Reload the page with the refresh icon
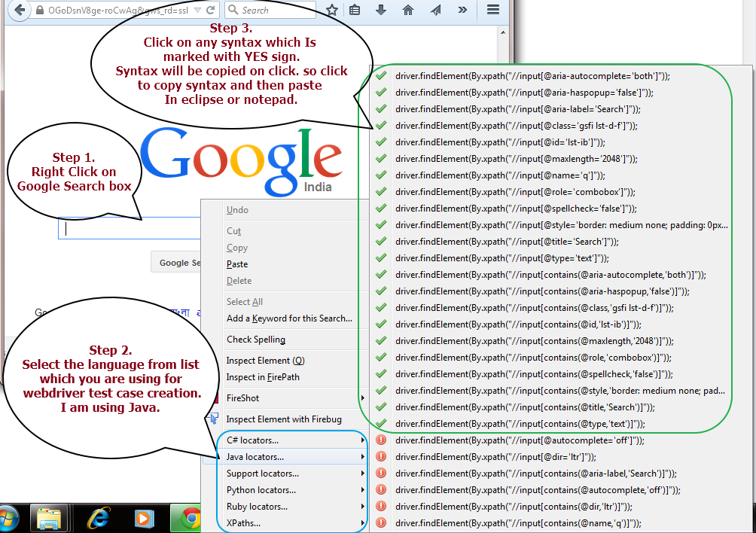756x533 pixels. [x=210, y=10]
